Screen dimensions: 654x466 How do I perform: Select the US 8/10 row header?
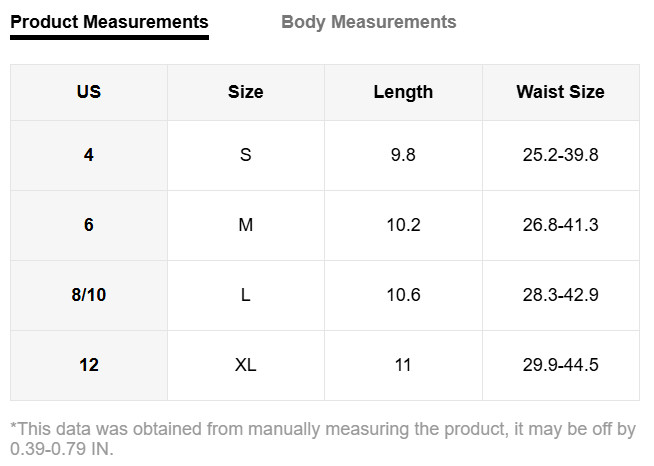(x=89, y=295)
